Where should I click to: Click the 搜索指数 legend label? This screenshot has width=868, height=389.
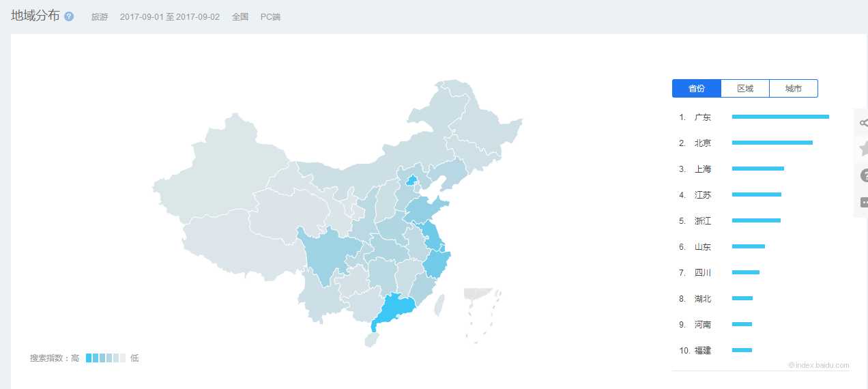tap(46, 358)
